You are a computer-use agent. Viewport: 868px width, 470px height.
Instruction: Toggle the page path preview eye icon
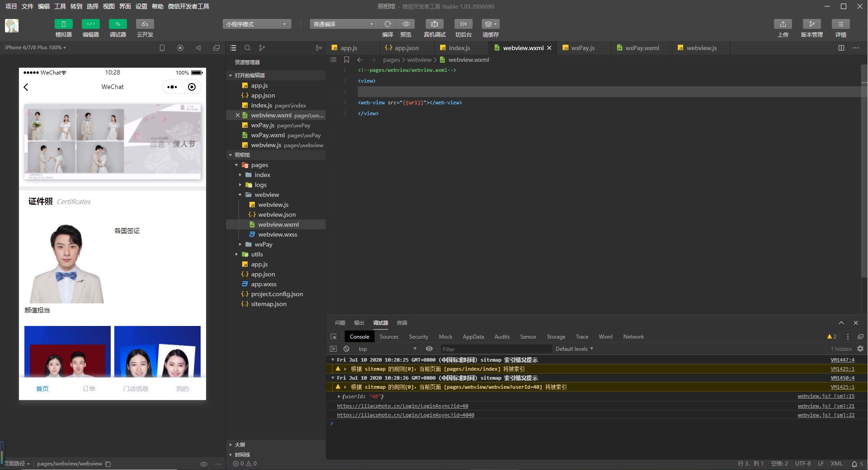point(204,464)
